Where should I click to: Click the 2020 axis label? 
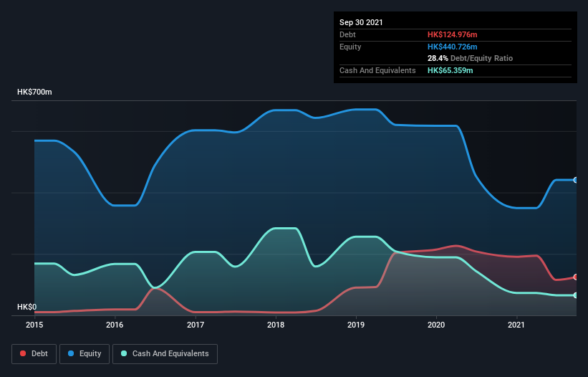(x=436, y=325)
